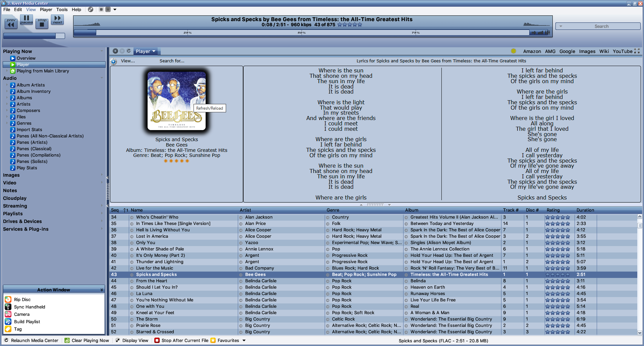
Task: Open the Player menu
Action: [46, 9]
